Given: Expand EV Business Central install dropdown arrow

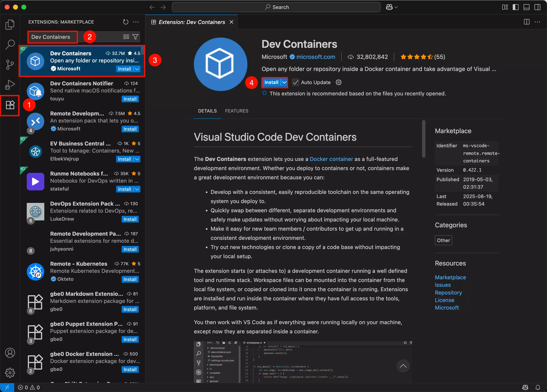Looking at the screenshot, I should click(x=137, y=159).
